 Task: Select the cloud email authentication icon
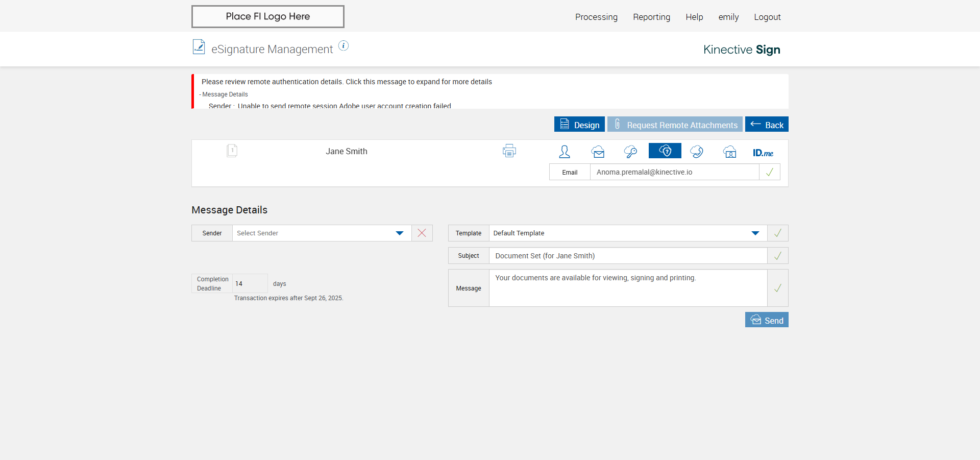tap(598, 152)
